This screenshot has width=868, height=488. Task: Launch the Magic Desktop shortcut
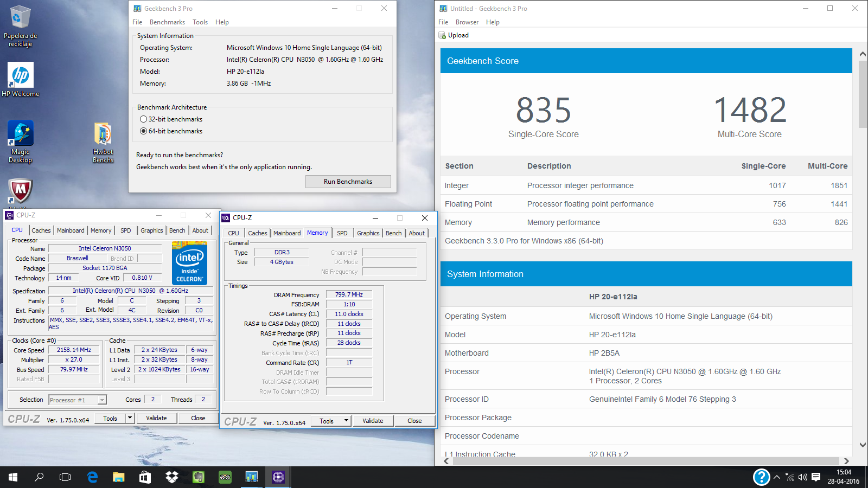pos(21,142)
